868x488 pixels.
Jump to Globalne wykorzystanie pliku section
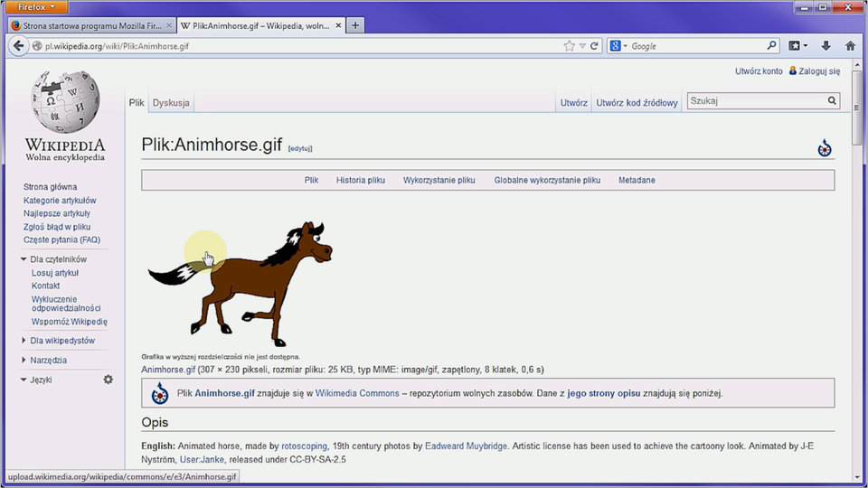547,181
